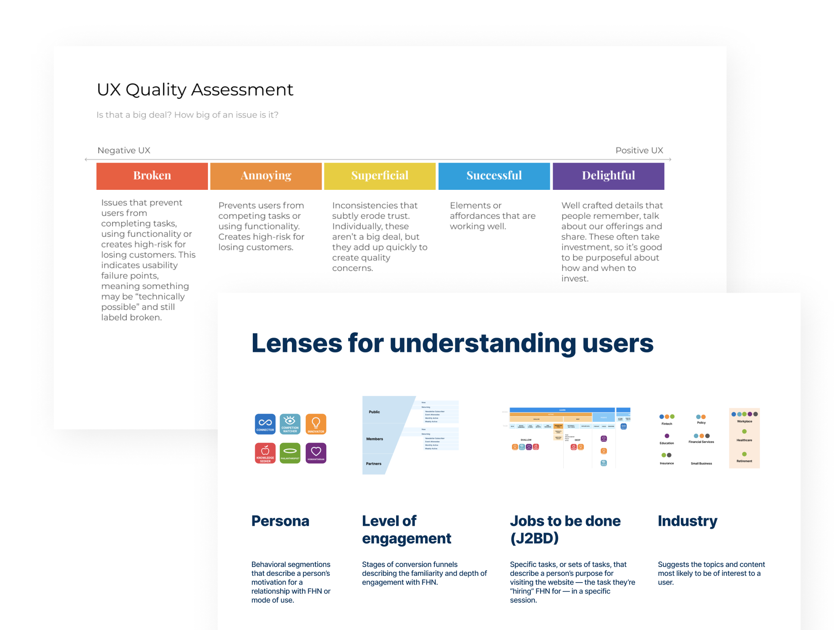Click the yellow Superficial category box
This screenshot has width=840, height=630.
pyautogui.click(x=380, y=176)
